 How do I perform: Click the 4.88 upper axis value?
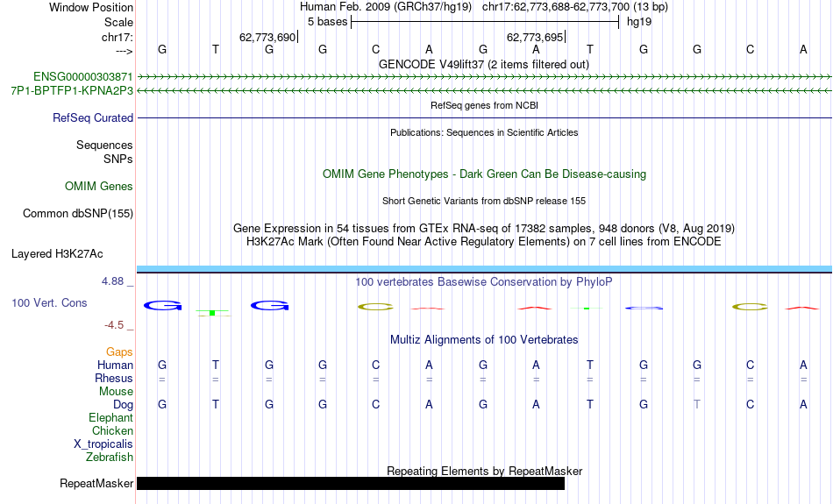[x=112, y=281]
